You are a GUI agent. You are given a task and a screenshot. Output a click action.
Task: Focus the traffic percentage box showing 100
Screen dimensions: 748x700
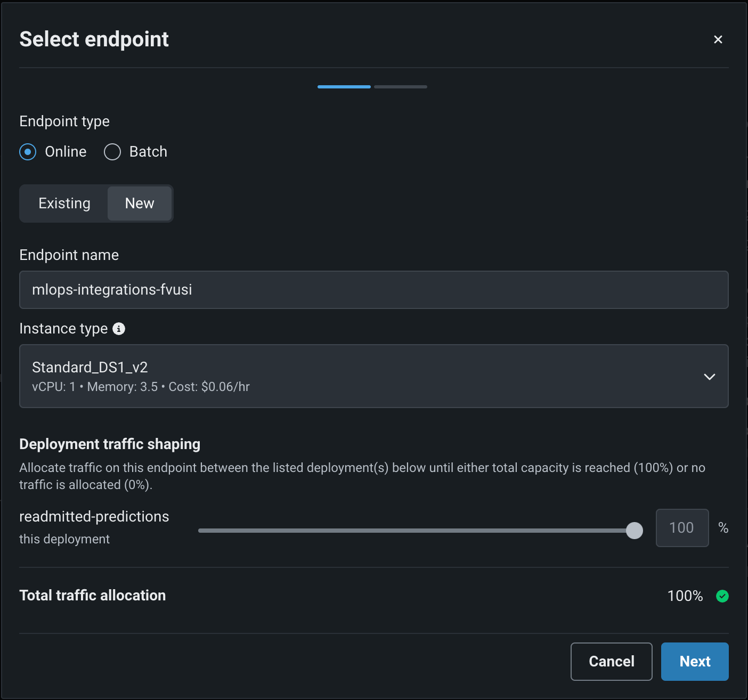pos(681,528)
